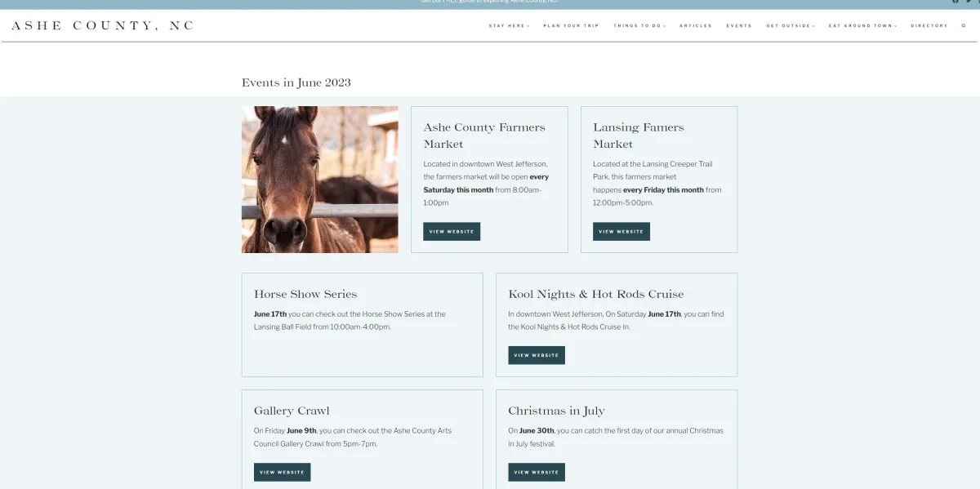
Task: Select the Events in June 2023 heading
Action: 296,82
